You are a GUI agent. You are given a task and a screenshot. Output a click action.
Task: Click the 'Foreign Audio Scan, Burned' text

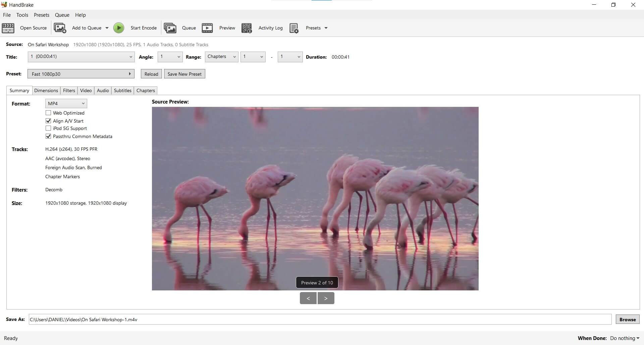click(x=73, y=167)
